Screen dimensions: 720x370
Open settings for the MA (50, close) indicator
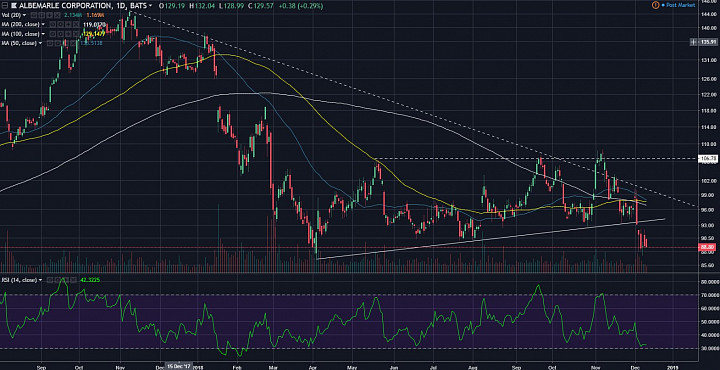(x=57, y=43)
